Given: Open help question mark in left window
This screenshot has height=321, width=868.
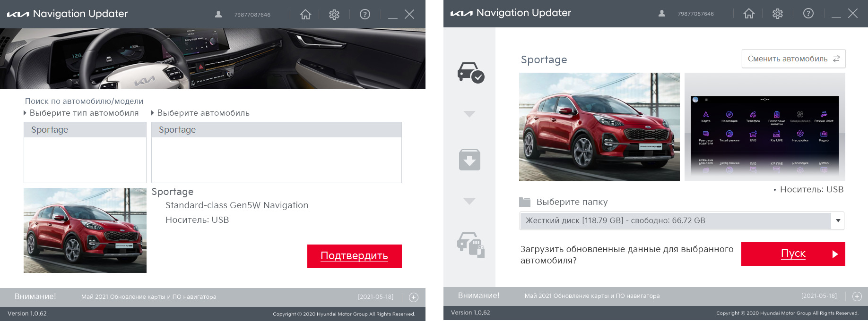Looking at the screenshot, I should [x=365, y=15].
